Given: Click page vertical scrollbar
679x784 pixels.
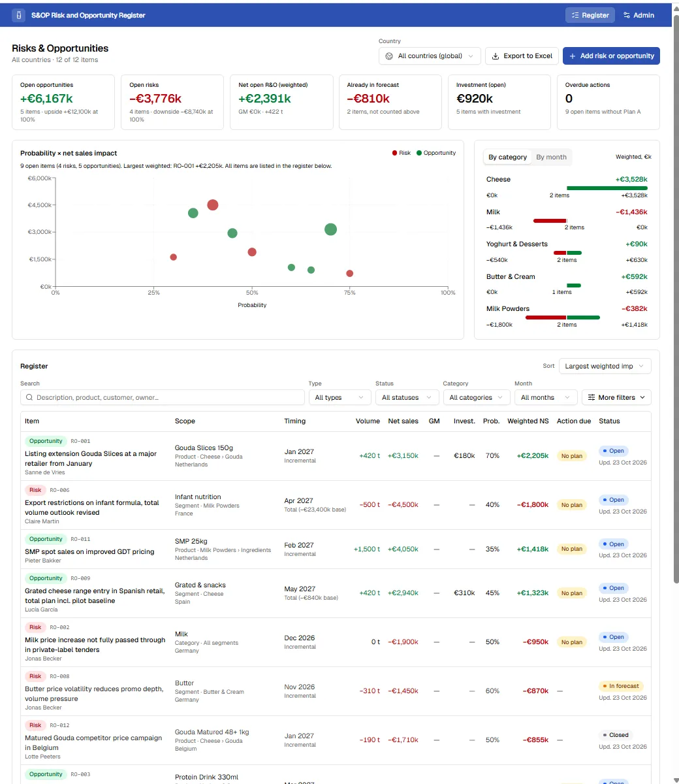Looking at the screenshot, I should (676, 301).
